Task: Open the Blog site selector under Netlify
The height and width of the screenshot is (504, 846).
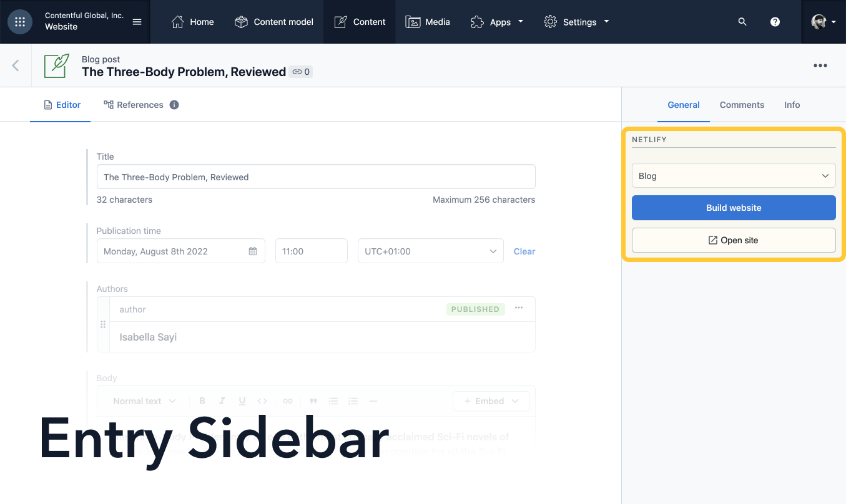Action: tap(733, 175)
